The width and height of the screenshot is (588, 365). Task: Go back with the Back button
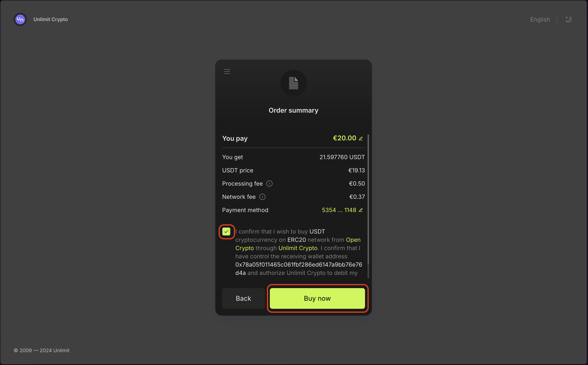(243, 298)
